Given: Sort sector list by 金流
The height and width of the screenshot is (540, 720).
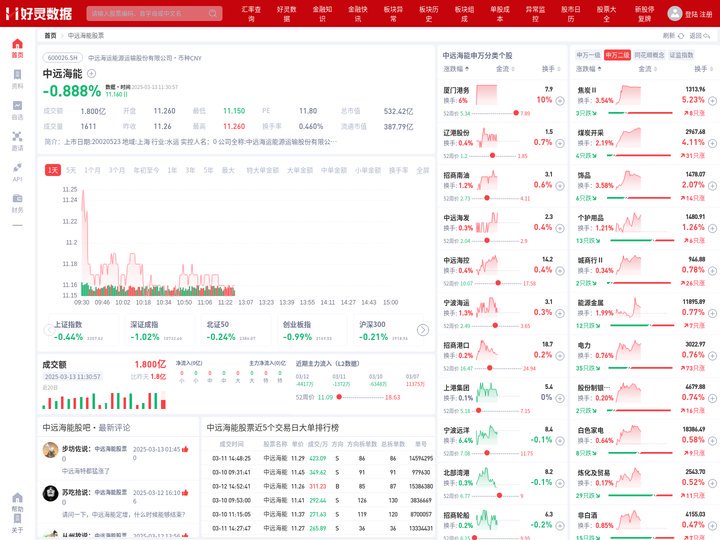Looking at the screenshot, I should click(x=647, y=69).
